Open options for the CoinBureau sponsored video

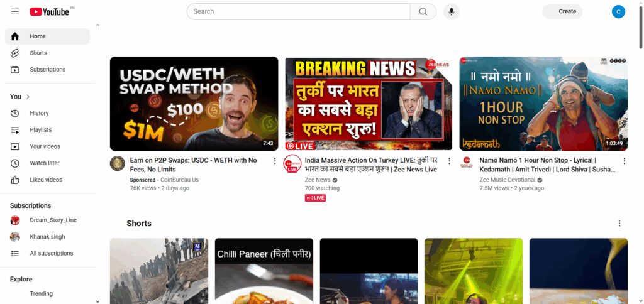[x=275, y=161]
